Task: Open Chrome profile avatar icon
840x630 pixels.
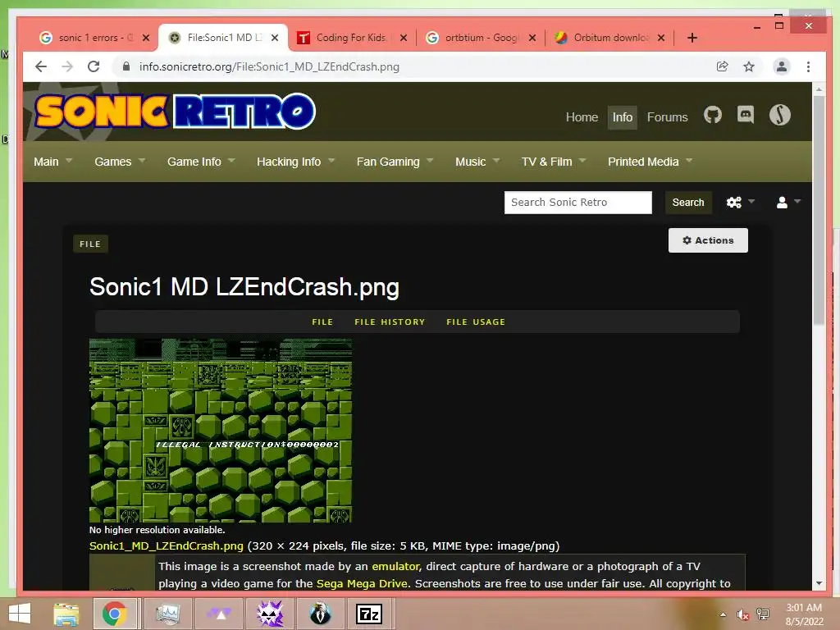Action: (x=782, y=66)
